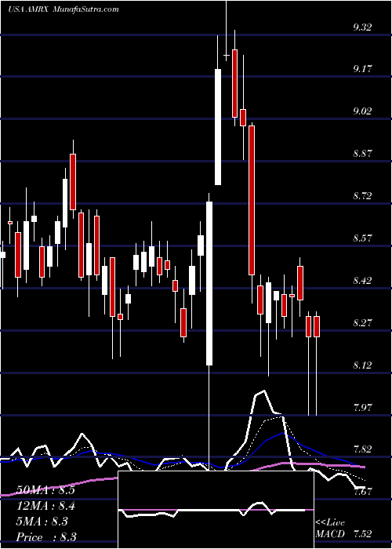The image size is (392, 549).
Task: Click the Price : 8.3 legend entry
Action: (x=45, y=537)
